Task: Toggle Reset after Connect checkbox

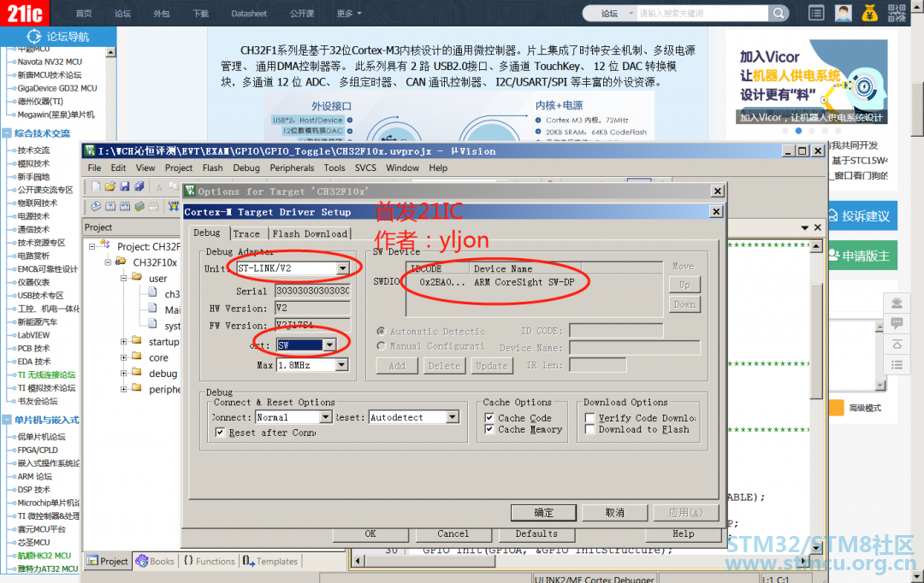Action: click(x=220, y=433)
